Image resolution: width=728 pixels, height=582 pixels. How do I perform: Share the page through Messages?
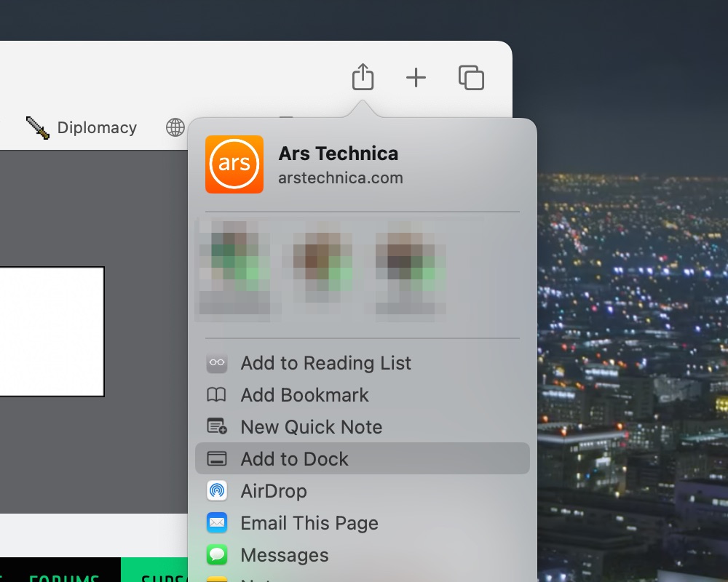click(x=284, y=555)
